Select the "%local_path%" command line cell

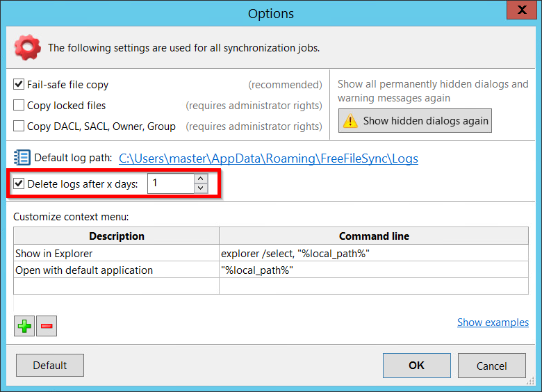point(374,270)
